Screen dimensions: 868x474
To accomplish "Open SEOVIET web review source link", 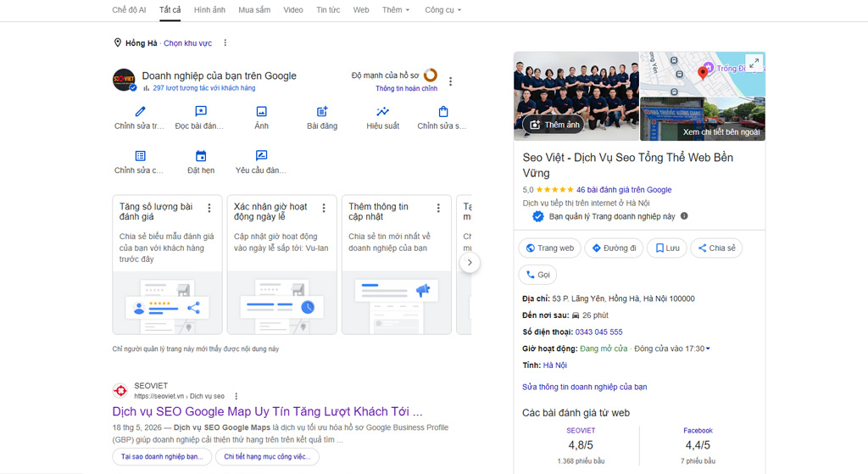I will [581, 430].
